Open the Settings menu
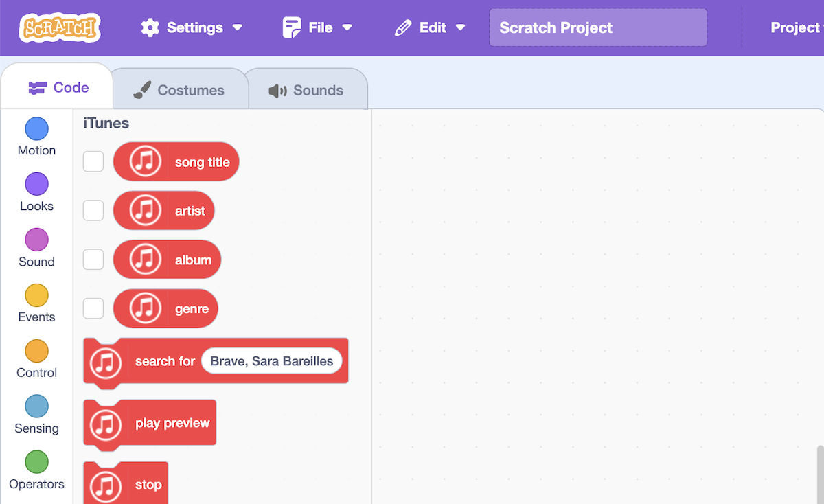The height and width of the screenshot is (504, 824). point(192,27)
